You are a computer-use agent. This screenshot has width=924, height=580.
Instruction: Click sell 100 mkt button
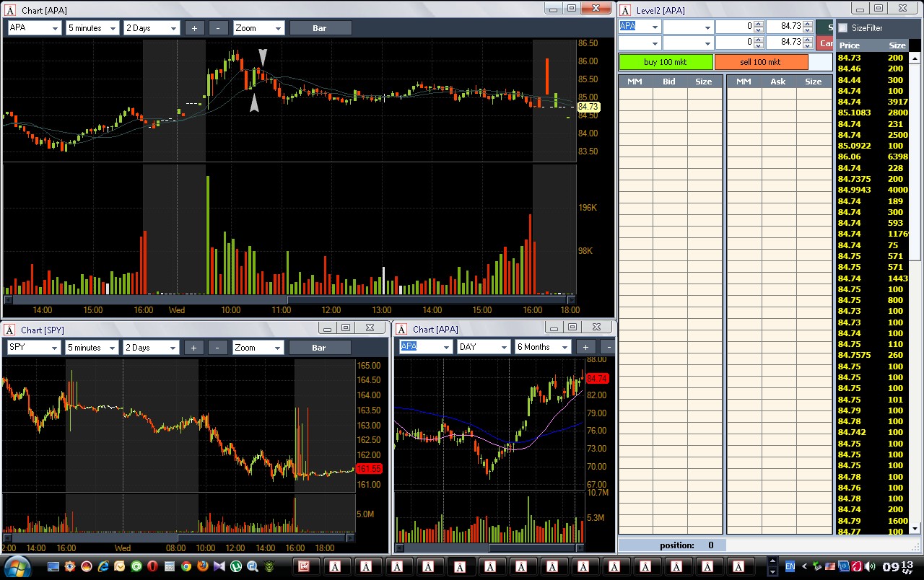coord(761,62)
